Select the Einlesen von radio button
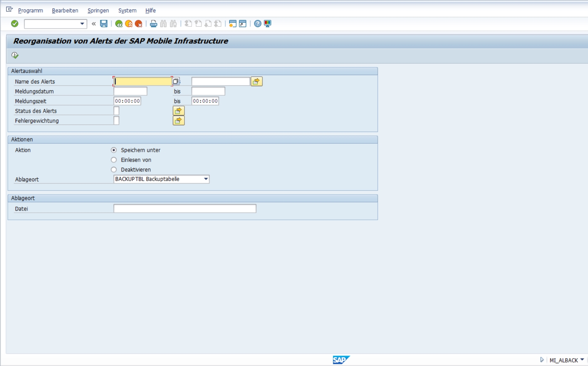The width and height of the screenshot is (588, 366). coord(114,160)
